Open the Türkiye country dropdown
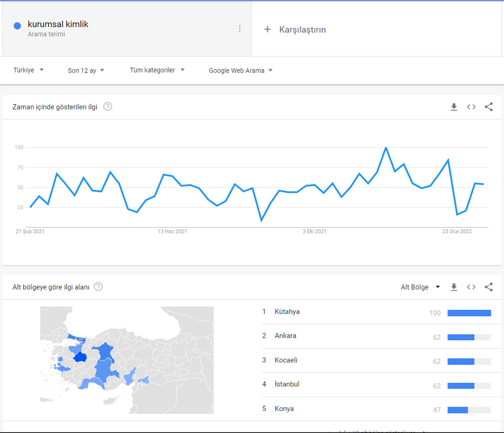This screenshot has width=504, height=433. click(x=28, y=70)
